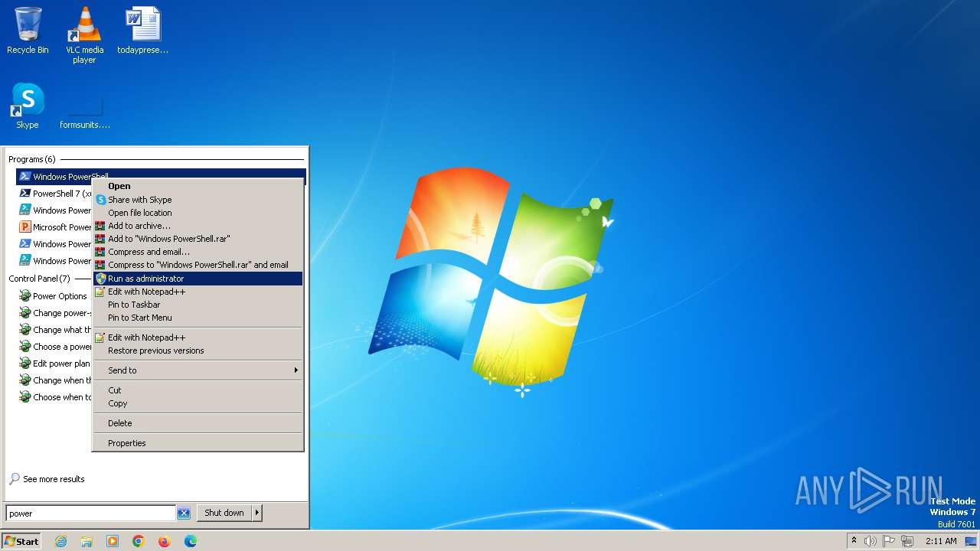980x551 pixels.
Task: Open Firefox from taskbar
Action: 165,541
